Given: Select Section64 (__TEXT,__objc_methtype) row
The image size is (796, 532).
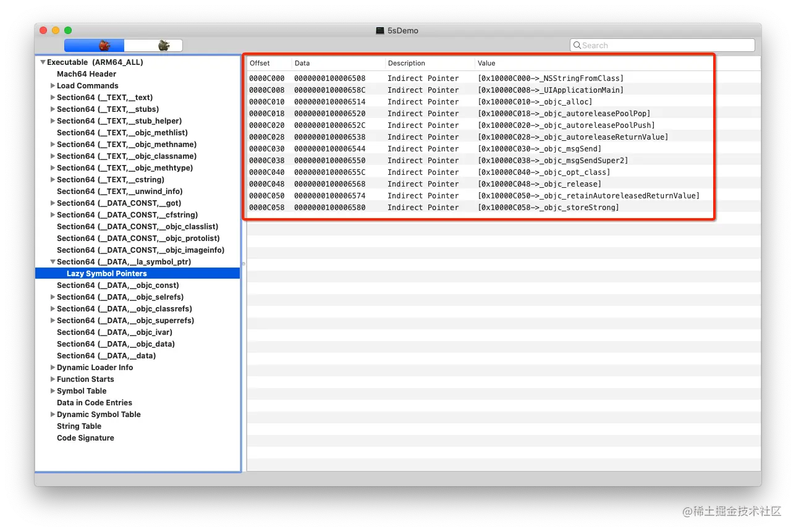Looking at the screenshot, I should 125,168.
